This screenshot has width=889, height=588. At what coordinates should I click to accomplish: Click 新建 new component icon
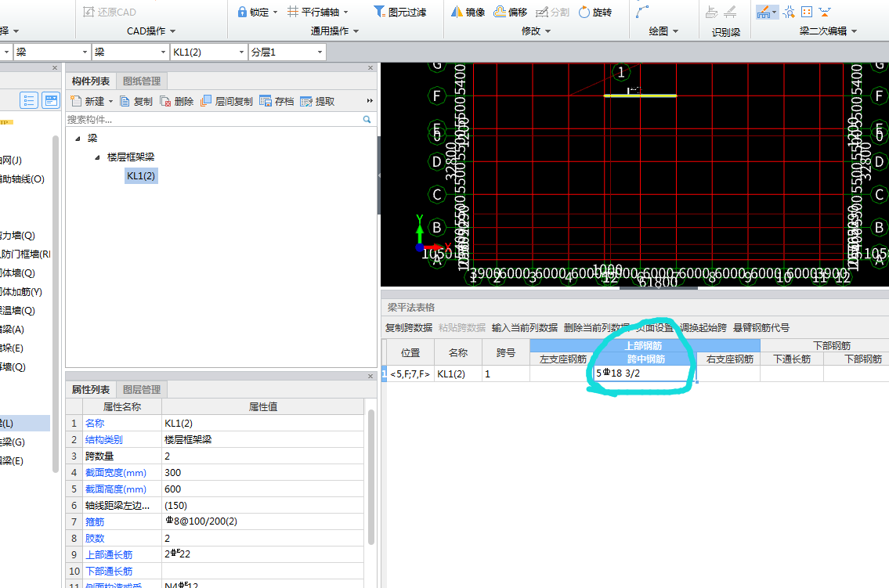click(x=76, y=102)
